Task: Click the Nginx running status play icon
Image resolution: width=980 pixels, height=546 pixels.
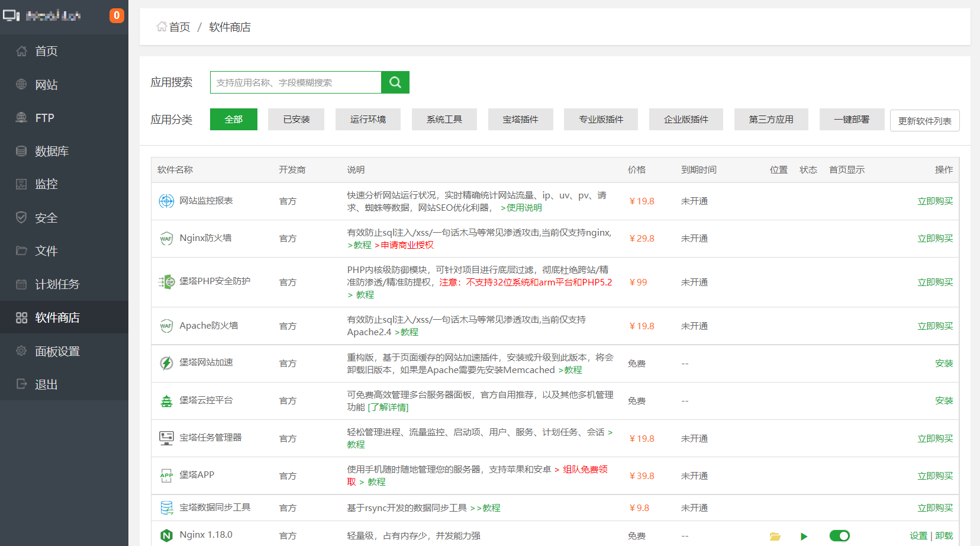Action: click(804, 537)
